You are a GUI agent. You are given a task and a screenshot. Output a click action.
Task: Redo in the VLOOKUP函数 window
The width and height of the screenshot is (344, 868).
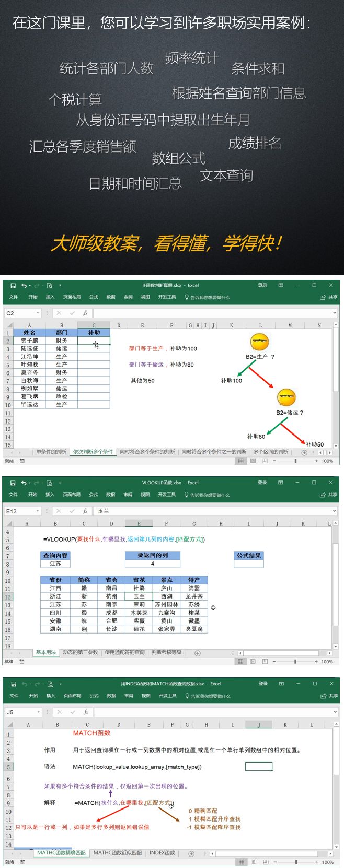(x=37, y=483)
